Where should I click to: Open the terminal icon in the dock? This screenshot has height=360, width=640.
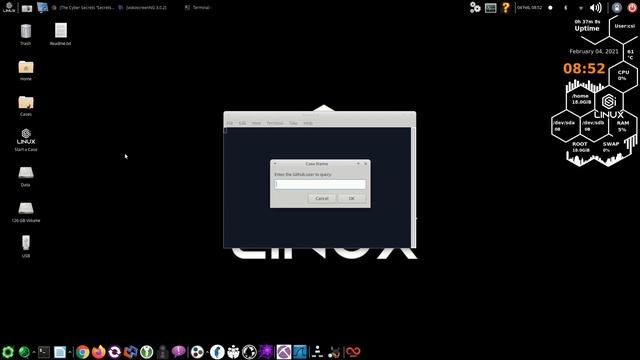44,351
